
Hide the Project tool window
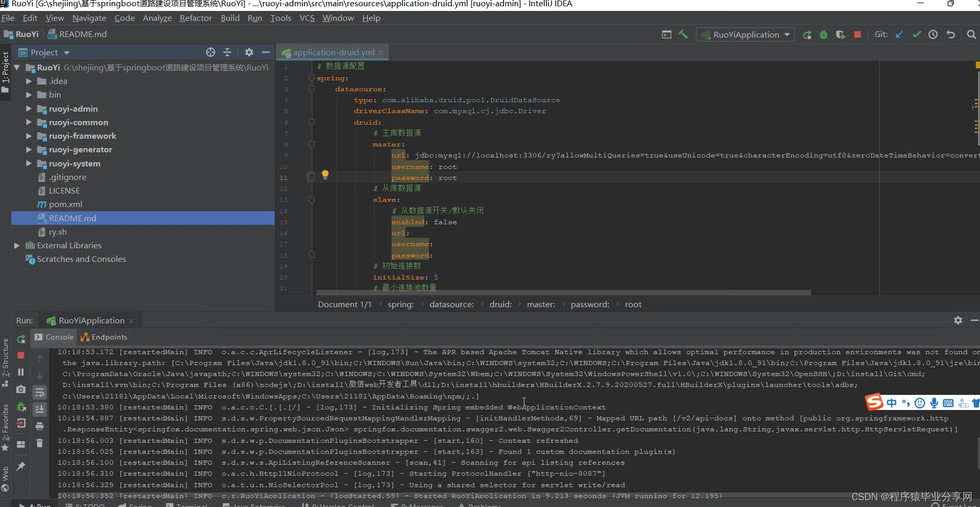point(266,52)
